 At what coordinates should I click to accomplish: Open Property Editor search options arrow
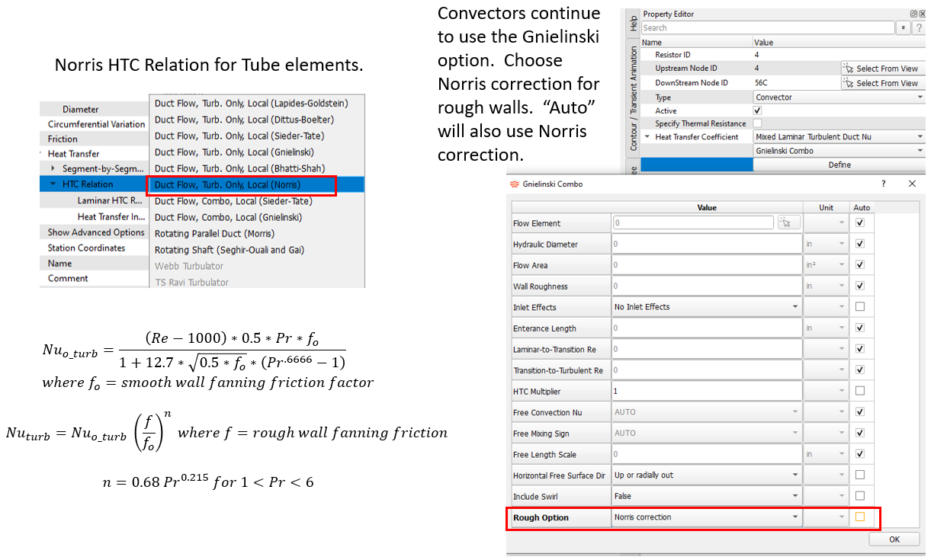[904, 28]
